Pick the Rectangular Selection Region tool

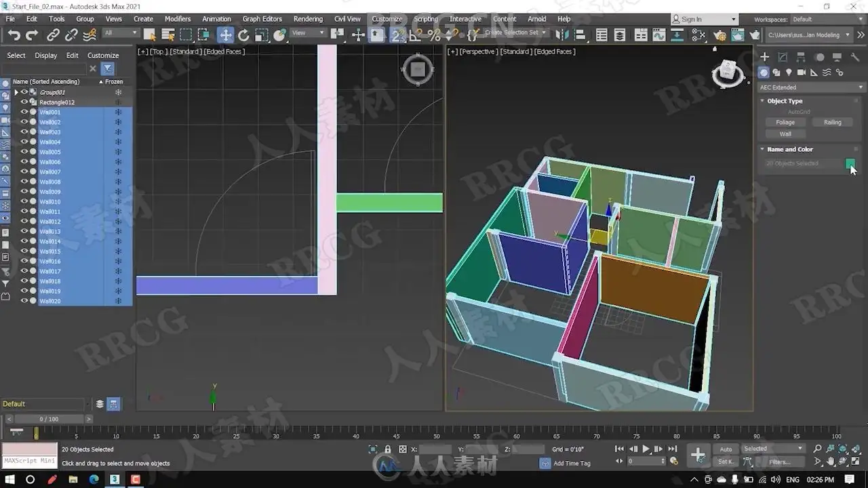point(186,35)
